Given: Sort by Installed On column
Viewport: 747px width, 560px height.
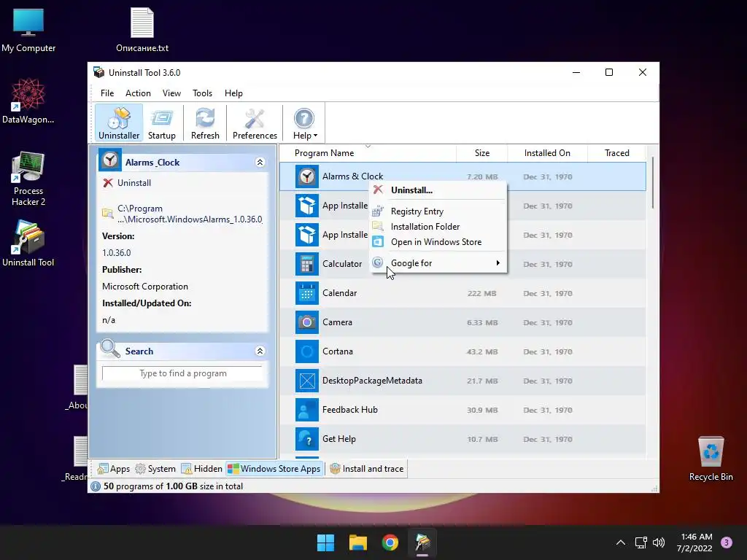Looking at the screenshot, I should [547, 153].
